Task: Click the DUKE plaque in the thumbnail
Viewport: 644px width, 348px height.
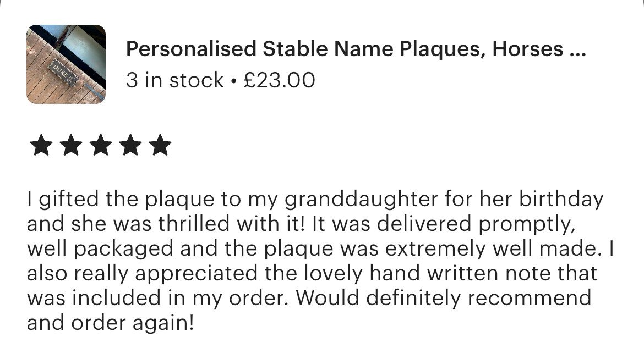Action: coord(64,74)
